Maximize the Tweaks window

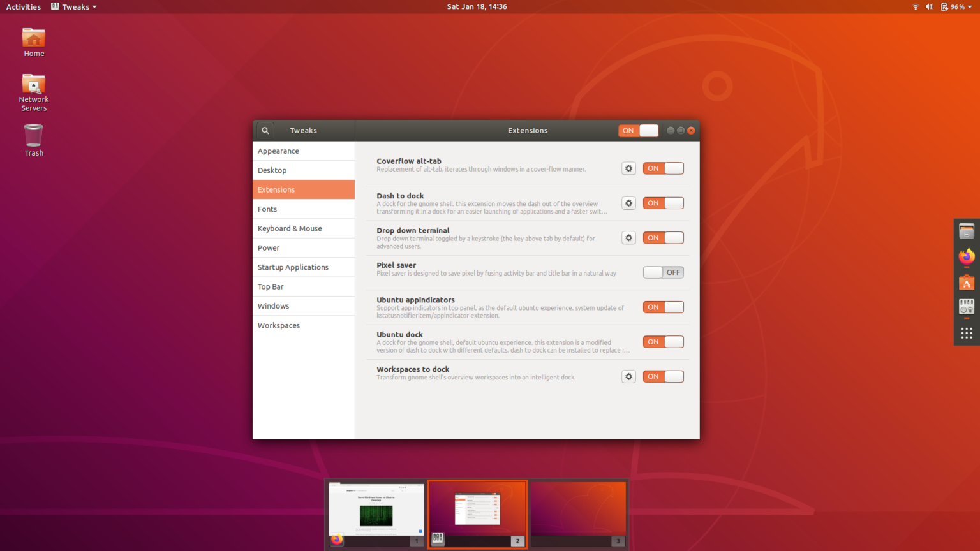681,130
